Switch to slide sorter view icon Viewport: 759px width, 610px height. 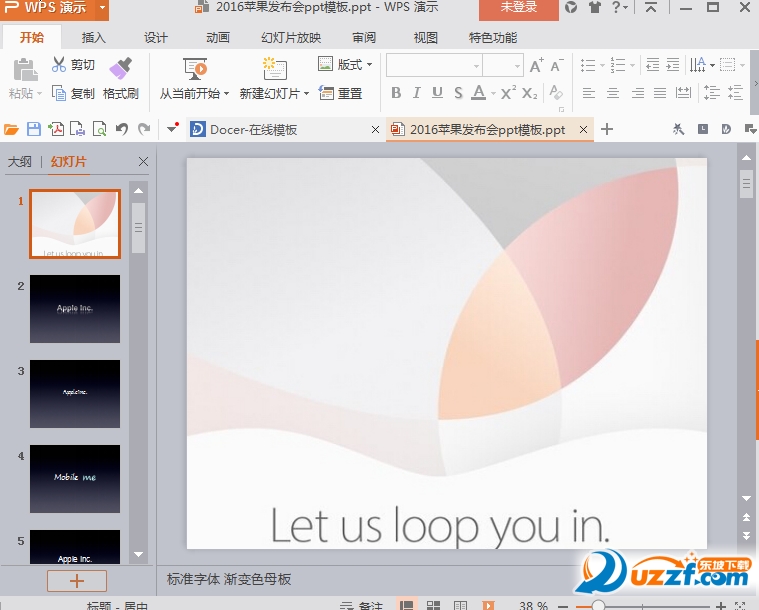tap(433, 605)
